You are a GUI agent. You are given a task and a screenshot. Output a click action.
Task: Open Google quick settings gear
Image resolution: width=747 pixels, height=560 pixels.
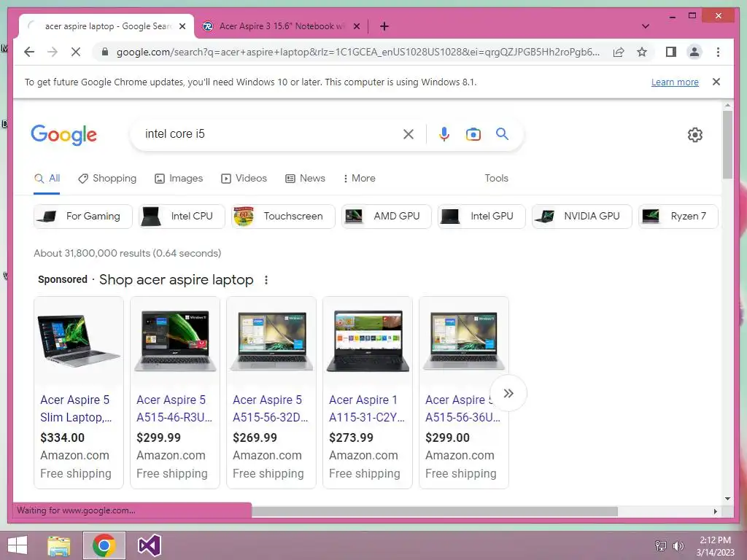[x=695, y=135]
